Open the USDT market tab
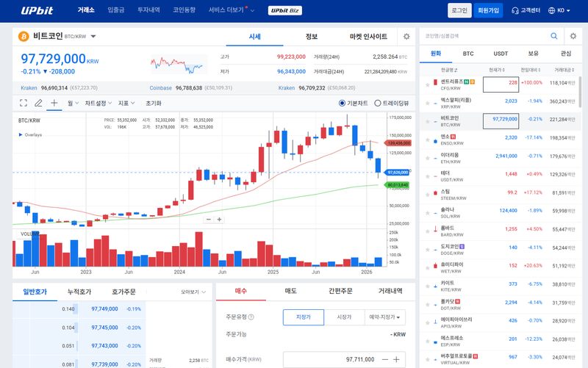The image size is (588, 368). (501, 54)
